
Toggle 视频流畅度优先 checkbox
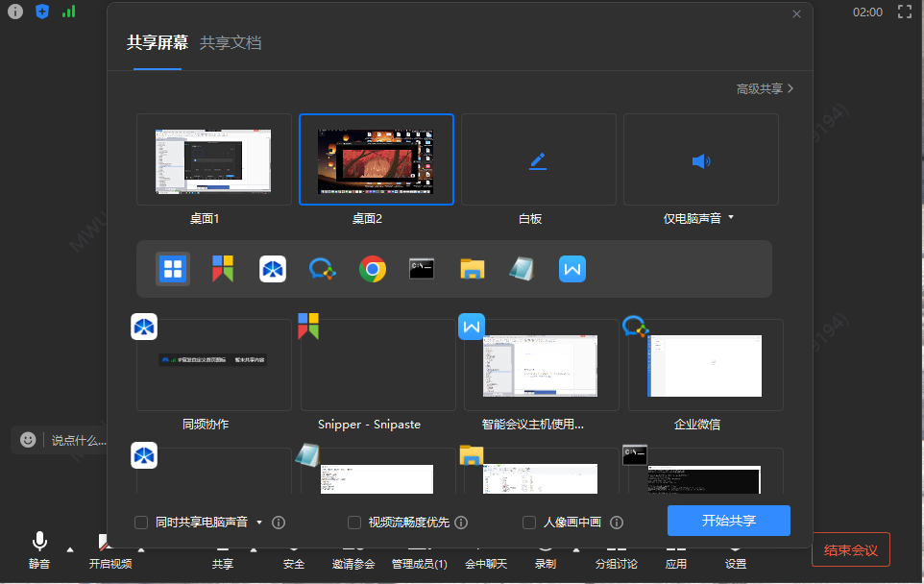pyautogui.click(x=354, y=523)
